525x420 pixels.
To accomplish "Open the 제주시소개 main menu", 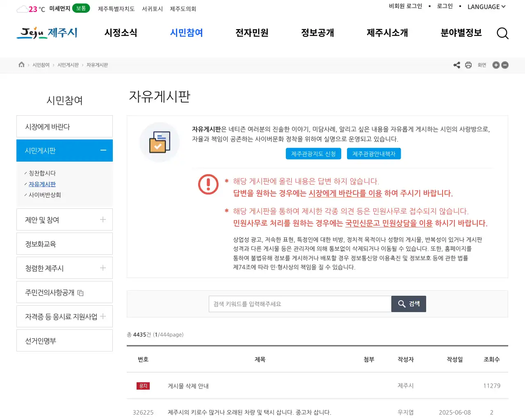I will [387, 33].
